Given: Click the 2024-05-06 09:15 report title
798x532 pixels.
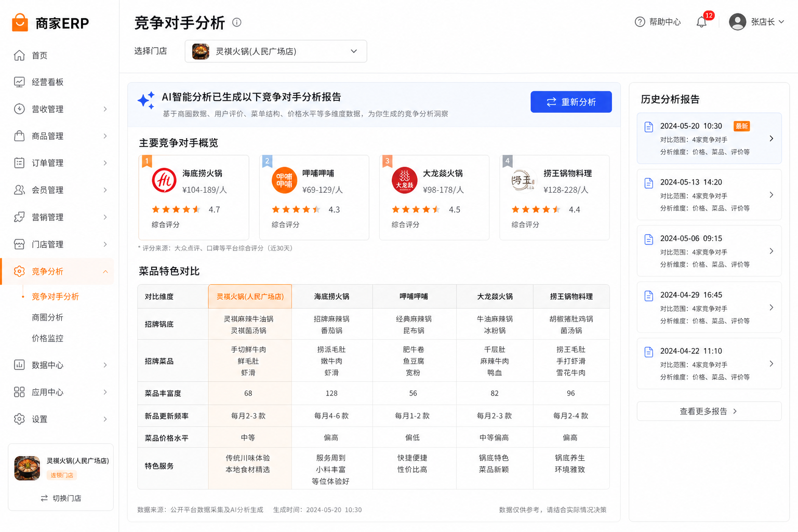Looking at the screenshot, I should click(x=691, y=238).
